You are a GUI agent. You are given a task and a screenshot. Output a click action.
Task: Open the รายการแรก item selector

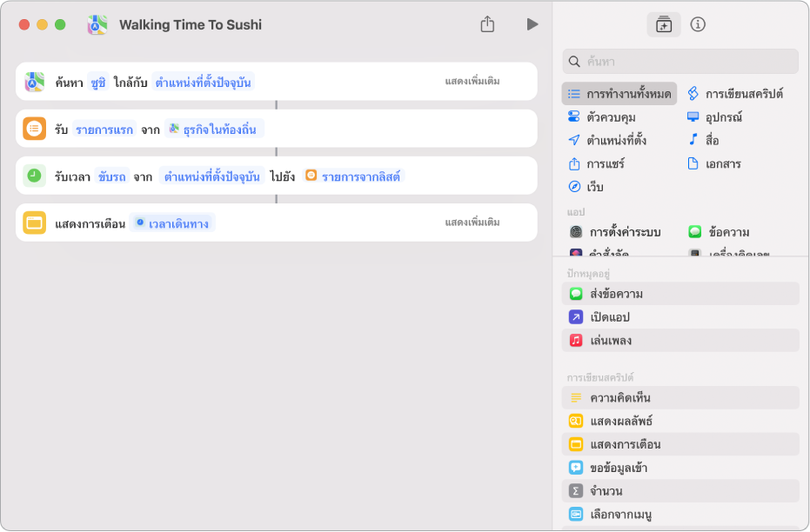coord(104,130)
